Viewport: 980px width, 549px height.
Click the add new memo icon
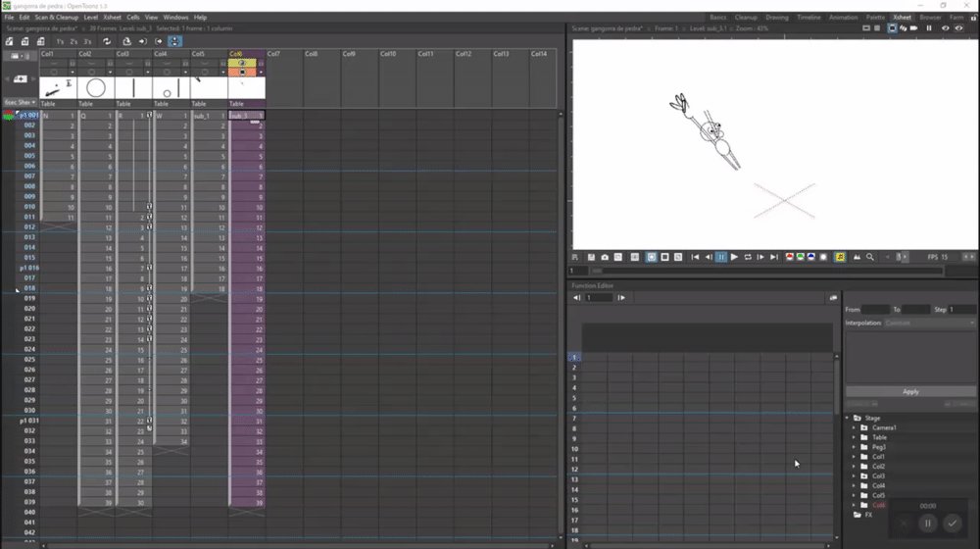[x=20, y=79]
